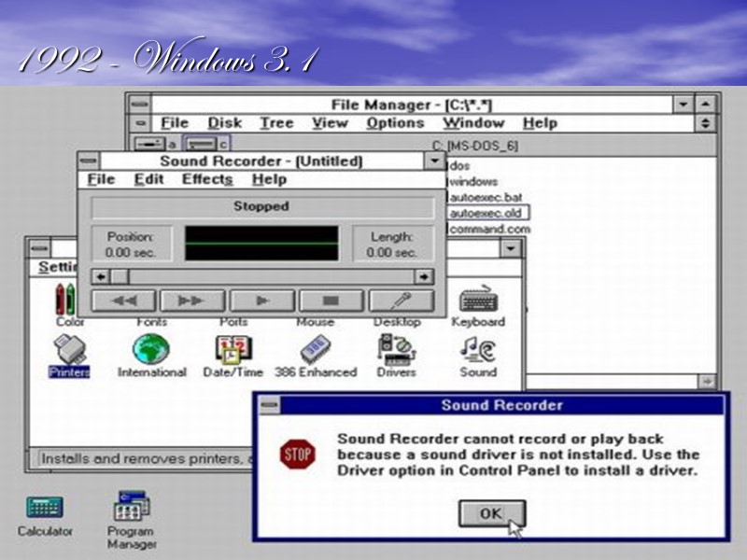Minimize Sound Recorder with down arrow
Screen dimensions: 747x560
coord(434,161)
